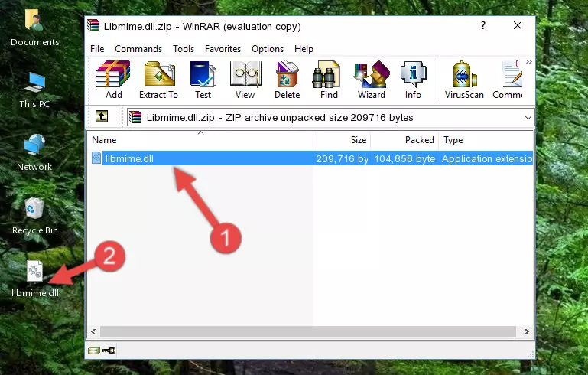Run the Test archive tool

[203, 80]
